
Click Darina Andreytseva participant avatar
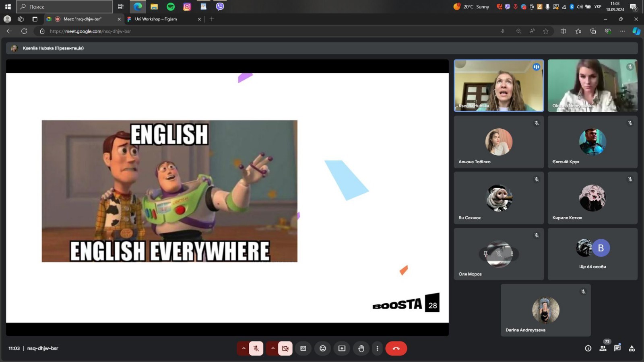[546, 310]
